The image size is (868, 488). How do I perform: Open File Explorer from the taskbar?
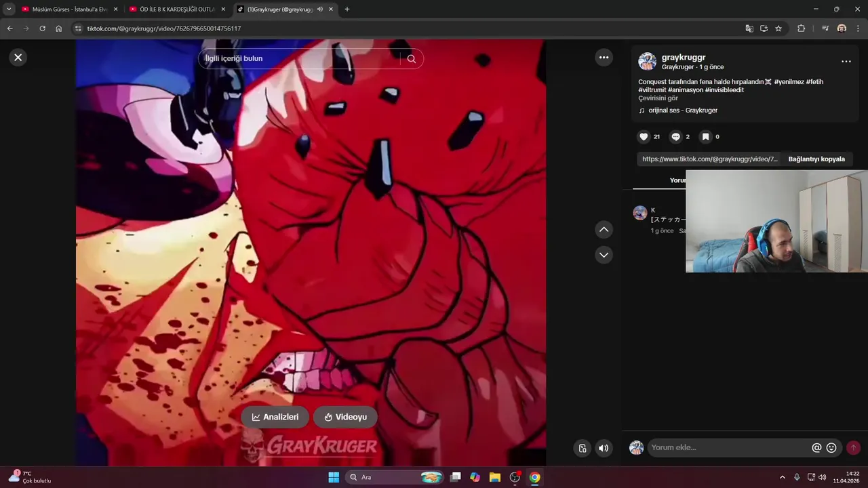pos(495,477)
